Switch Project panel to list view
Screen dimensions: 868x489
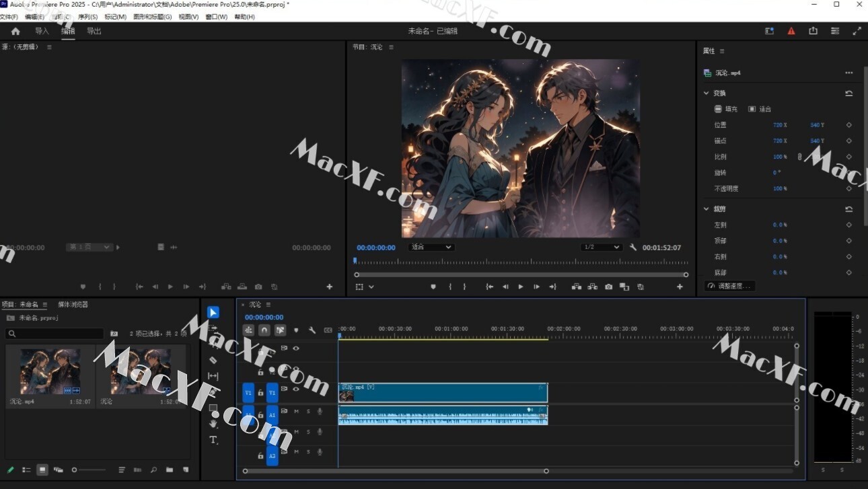(x=26, y=470)
